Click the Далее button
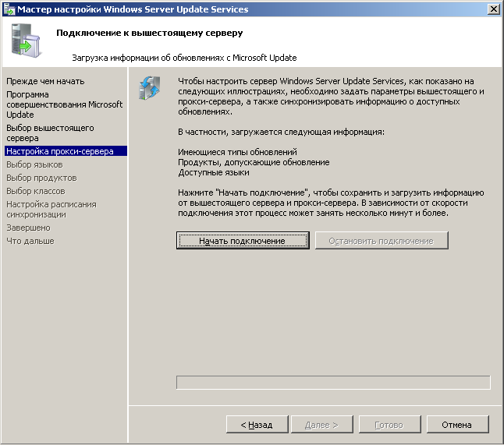This screenshot has width=504, height=445. click(321, 425)
